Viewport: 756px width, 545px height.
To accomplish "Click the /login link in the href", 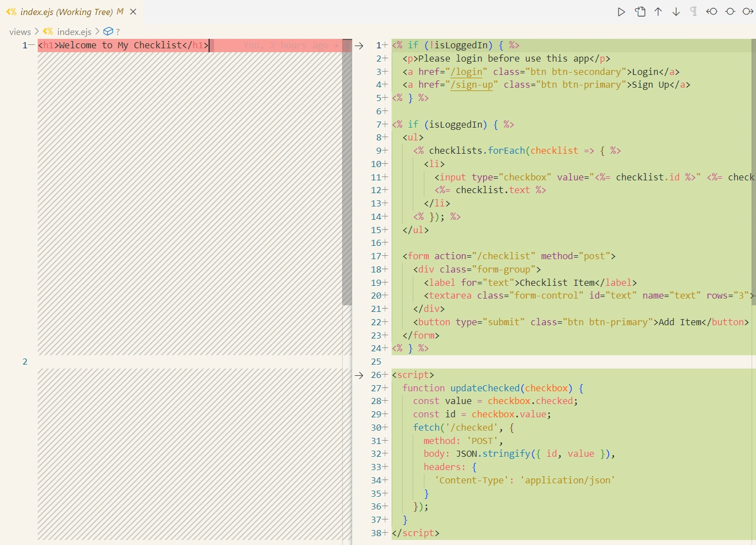I will [466, 72].
